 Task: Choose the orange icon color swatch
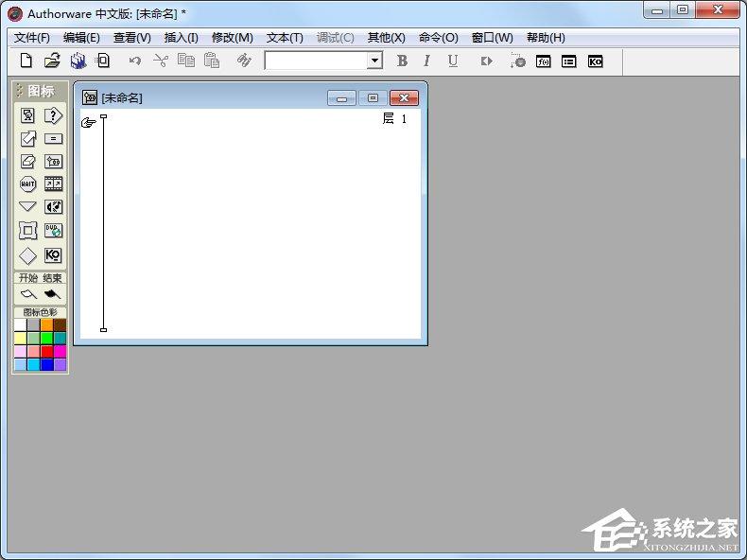[46, 325]
